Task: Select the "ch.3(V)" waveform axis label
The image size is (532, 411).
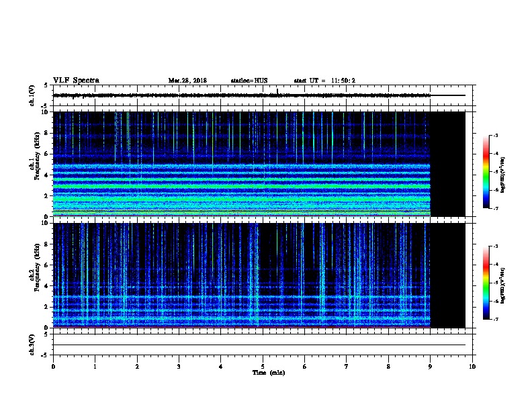Action: (x=32, y=345)
